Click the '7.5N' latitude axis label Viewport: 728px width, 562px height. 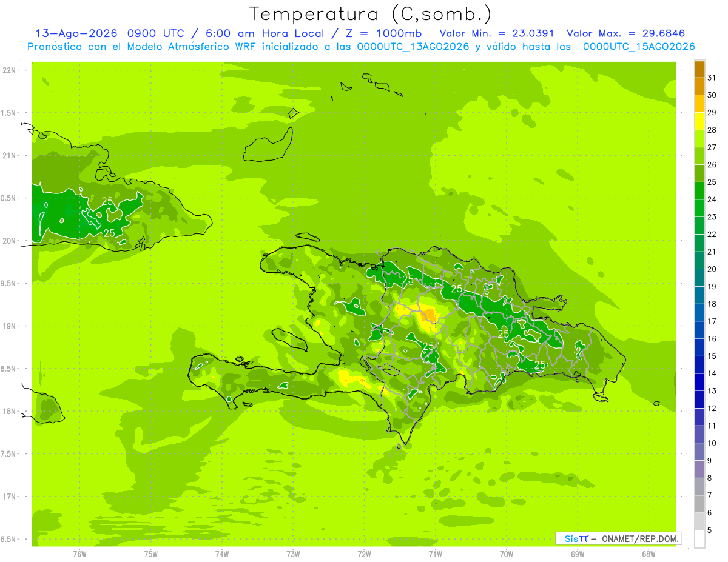9,455
